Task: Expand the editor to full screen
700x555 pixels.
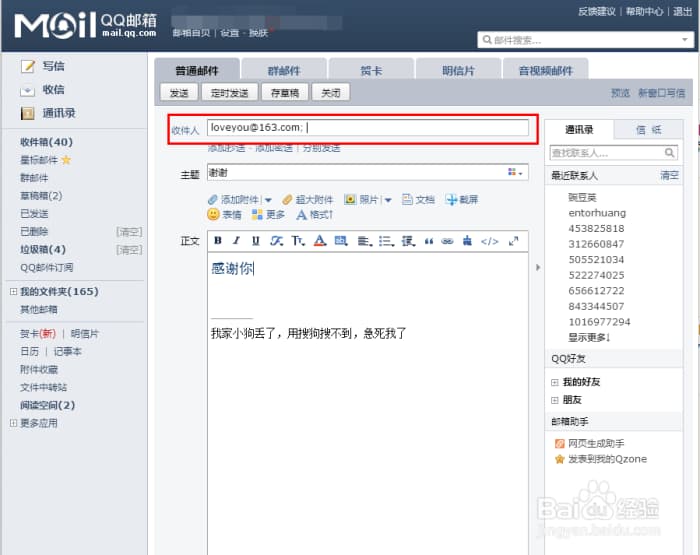Action: pyautogui.click(x=514, y=241)
